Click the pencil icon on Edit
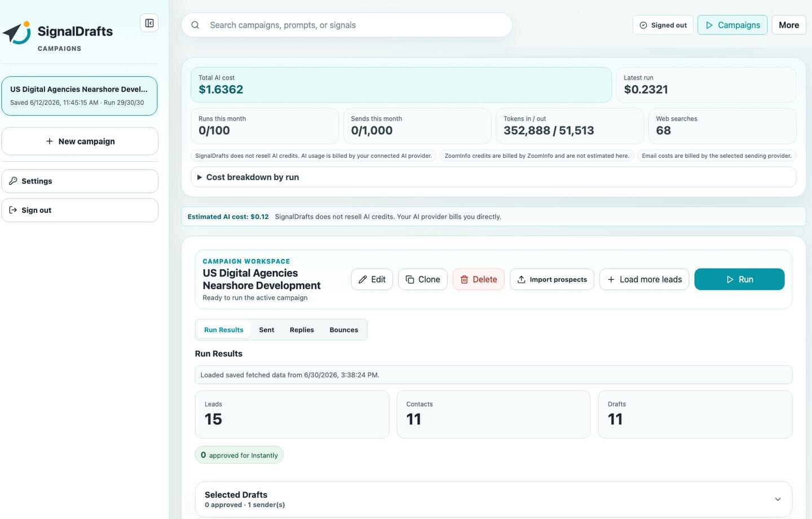This screenshot has height=519, width=812. 363,279
